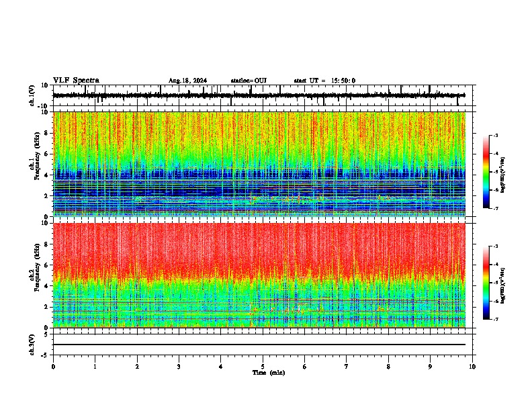Viewport: 532px width, 411px height.
Task: Click the date text "Aug.18, 2024"
Action: [187, 81]
